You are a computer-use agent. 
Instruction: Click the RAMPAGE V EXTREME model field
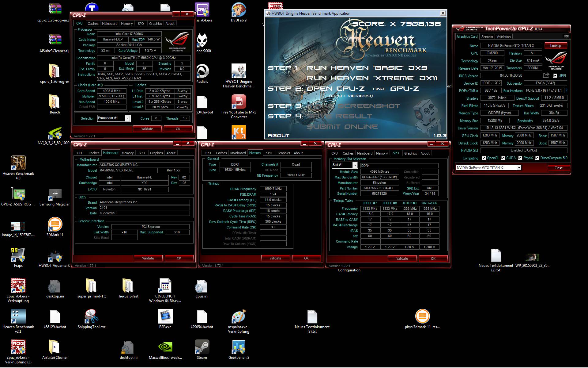coord(127,170)
